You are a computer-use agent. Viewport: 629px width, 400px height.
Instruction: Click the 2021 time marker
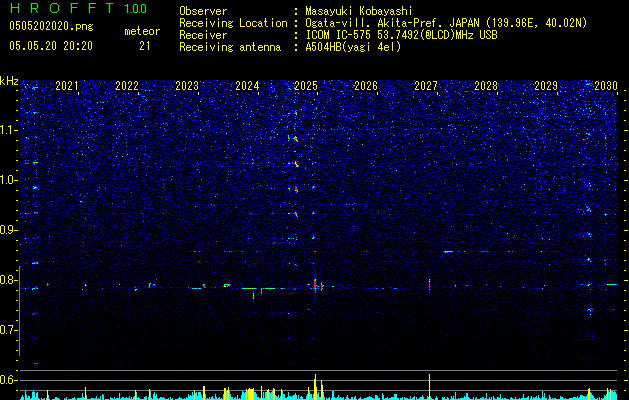tap(67, 86)
